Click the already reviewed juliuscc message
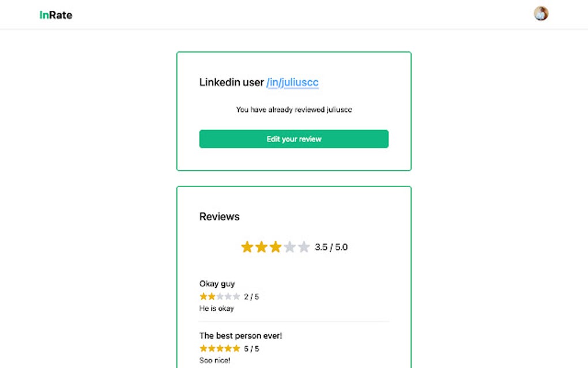 click(x=293, y=110)
